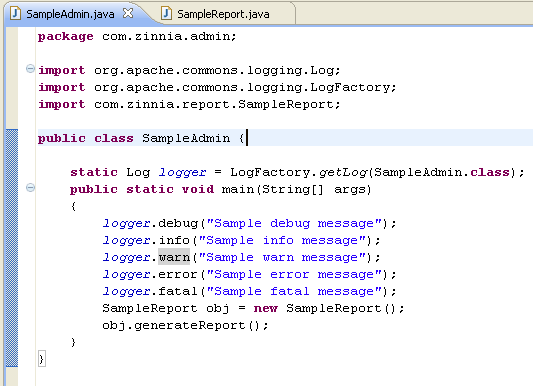Collapse the import statements fold marker
The width and height of the screenshot is (533, 386).
click(x=30, y=69)
